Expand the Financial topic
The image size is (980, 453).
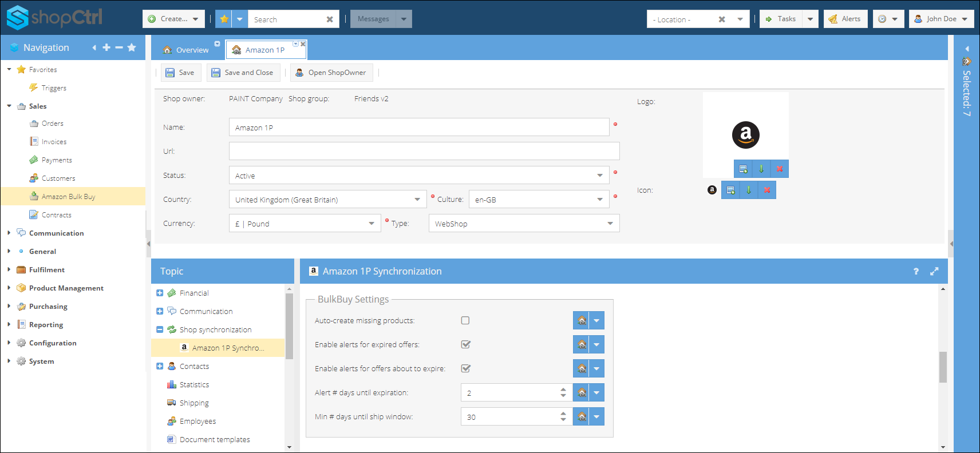(160, 293)
